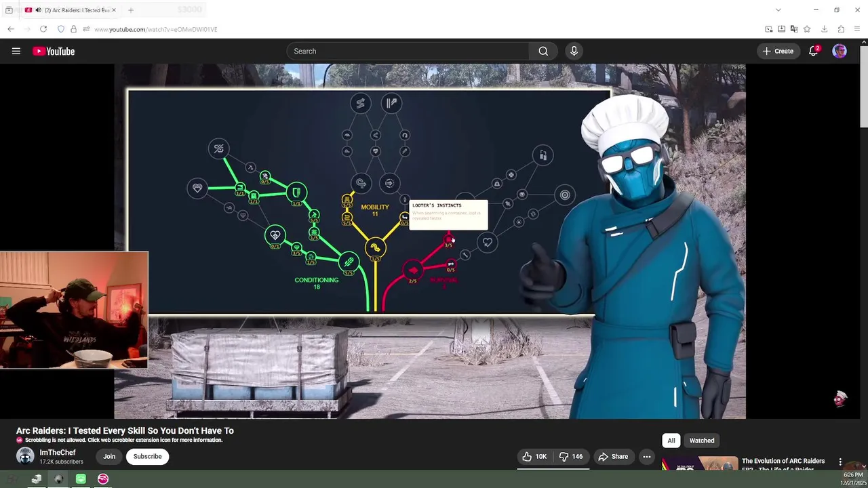
Task: Open the browser extensions puzzle icon
Action: (x=841, y=29)
